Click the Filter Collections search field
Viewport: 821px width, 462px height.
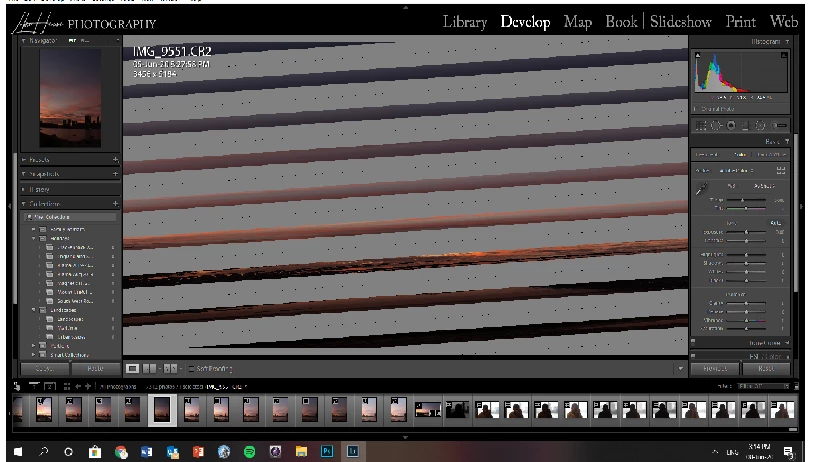coord(69,217)
